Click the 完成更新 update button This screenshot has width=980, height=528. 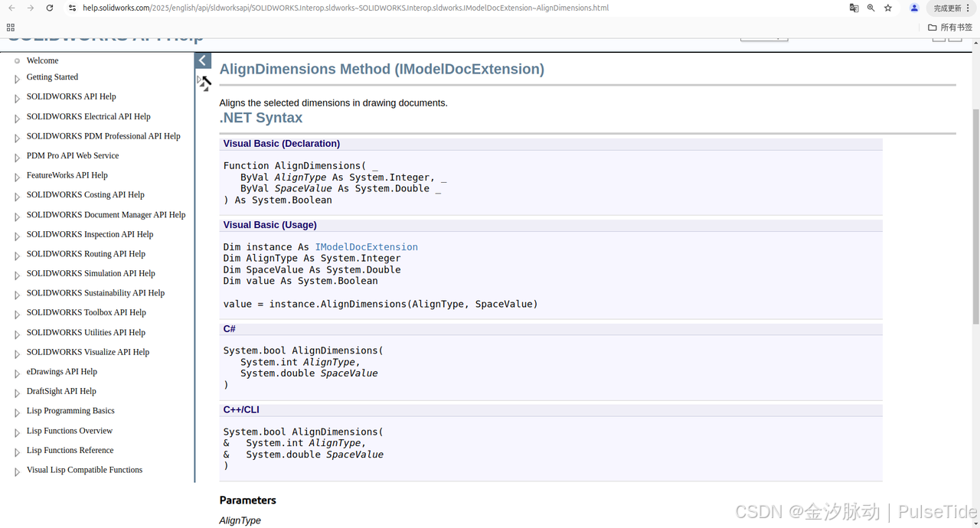946,8
